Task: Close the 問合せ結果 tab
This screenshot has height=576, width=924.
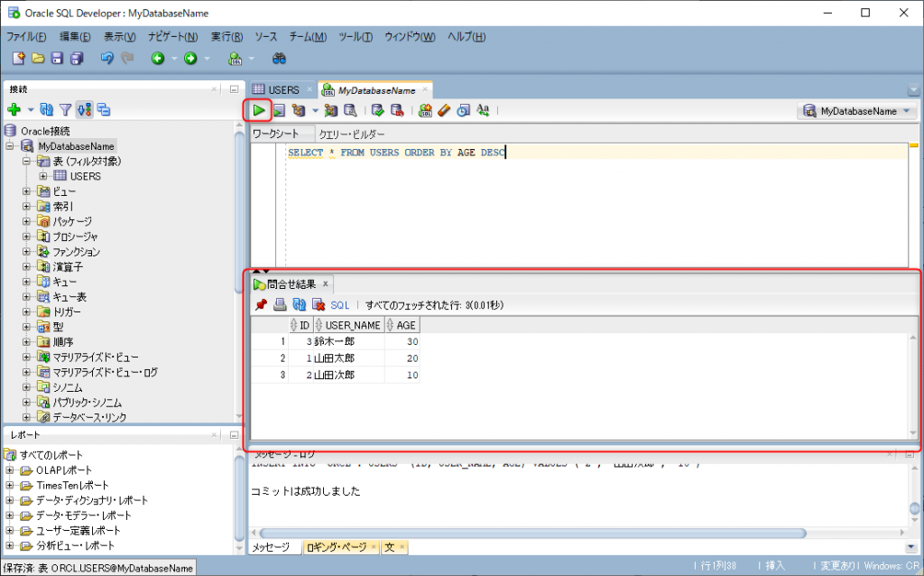Action: [325, 284]
